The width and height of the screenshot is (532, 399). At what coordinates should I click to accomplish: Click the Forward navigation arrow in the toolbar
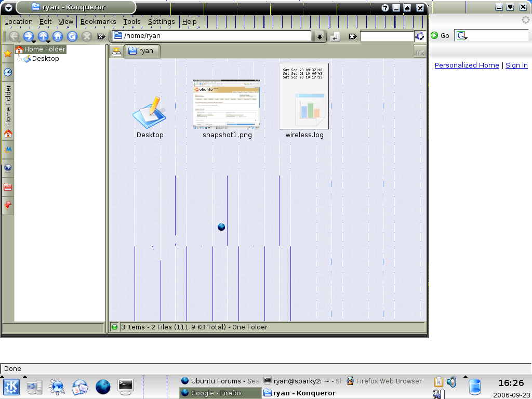point(28,36)
